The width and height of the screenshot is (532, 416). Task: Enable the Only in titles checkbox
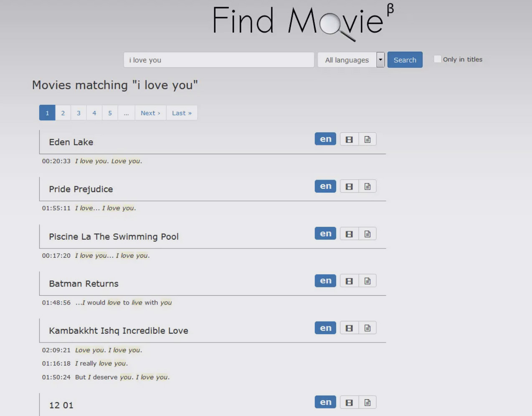coord(437,59)
